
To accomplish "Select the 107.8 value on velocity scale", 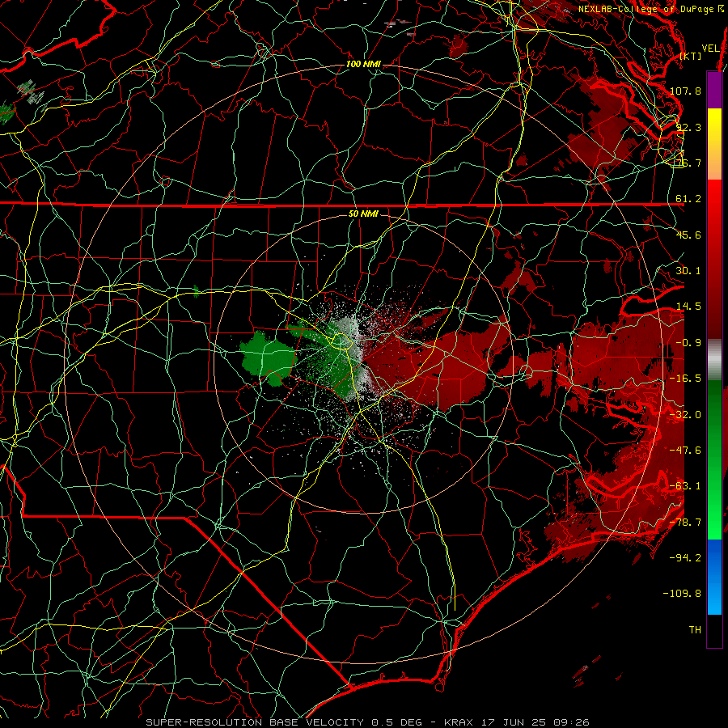I will [685, 91].
